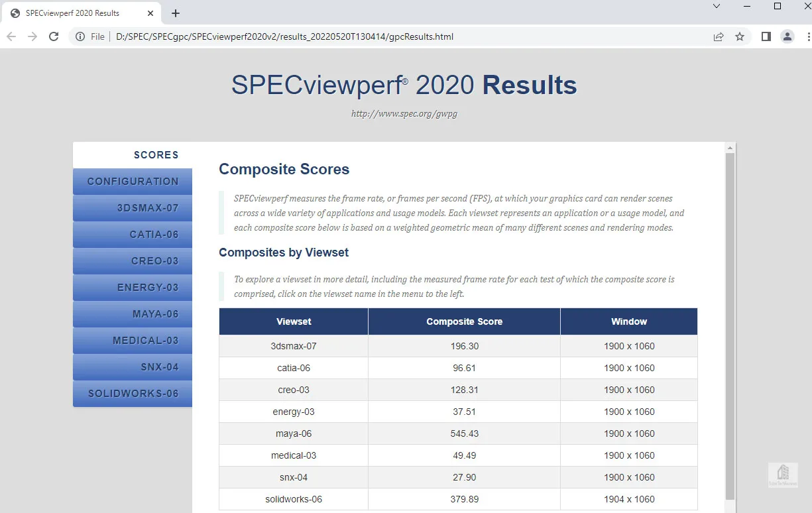The height and width of the screenshot is (513, 812).
Task: Click the score value 196.30
Action: pos(464,346)
